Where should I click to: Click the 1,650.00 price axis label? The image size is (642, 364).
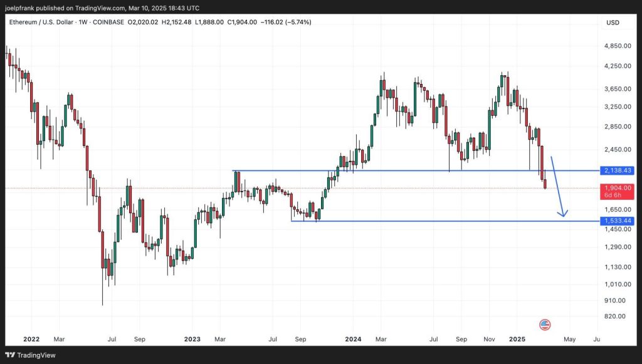pyautogui.click(x=618, y=209)
